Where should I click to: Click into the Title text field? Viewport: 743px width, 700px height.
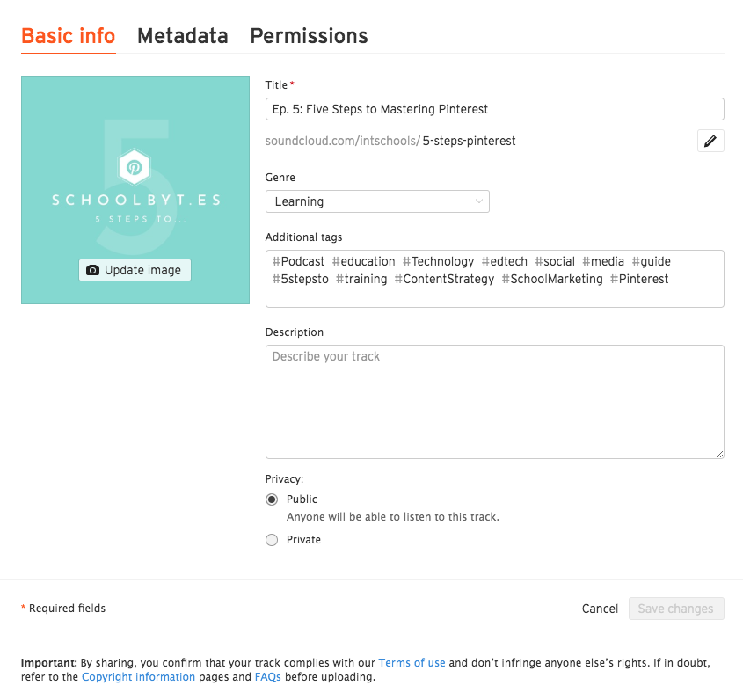pos(494,109)
